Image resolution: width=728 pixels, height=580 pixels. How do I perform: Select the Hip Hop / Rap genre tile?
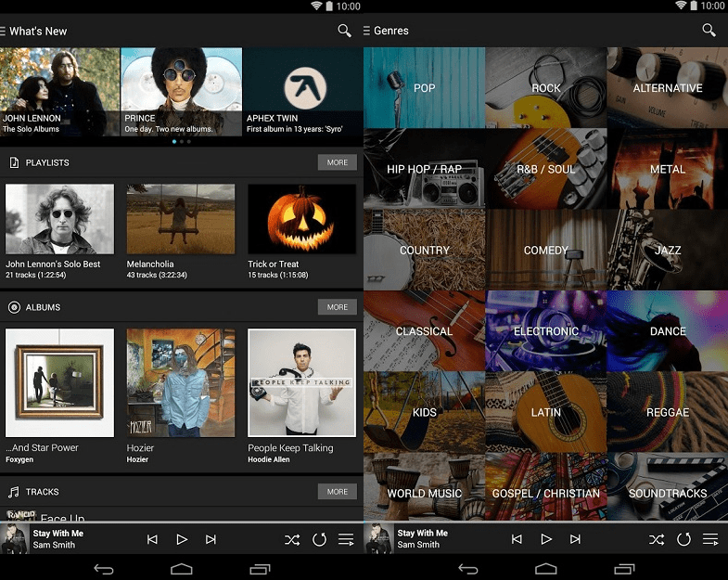(425, 169)
